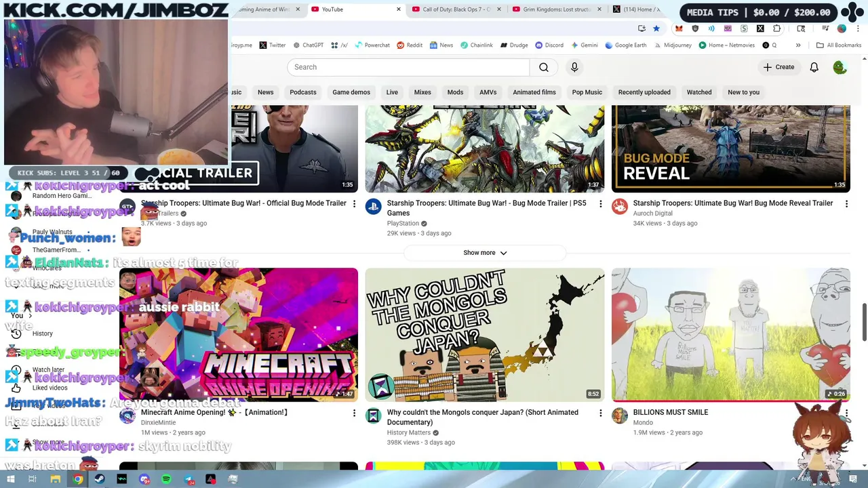
Task: Open the Bug Mode Reveal thumbnail by Auroch Digital
Action: (731, 148)
